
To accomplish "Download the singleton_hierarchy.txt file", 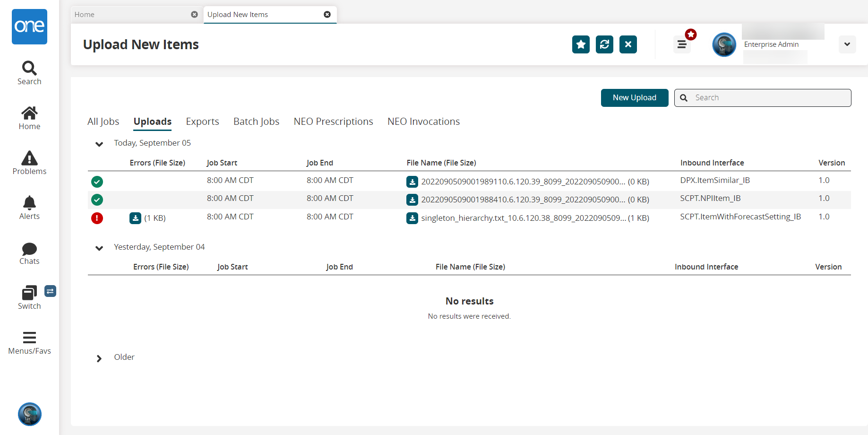I will click(x=412, y=218).
